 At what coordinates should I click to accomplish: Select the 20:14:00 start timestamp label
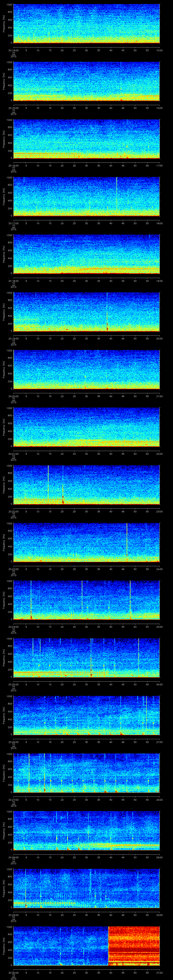[13, 49]
